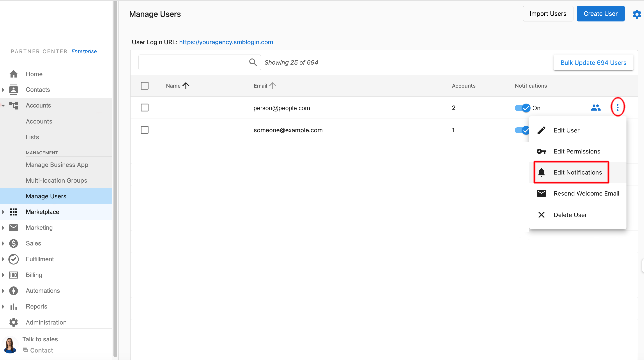Open the youragency.smblogin.com login link
The image size is (644, 360).
(x=226, y=42)
